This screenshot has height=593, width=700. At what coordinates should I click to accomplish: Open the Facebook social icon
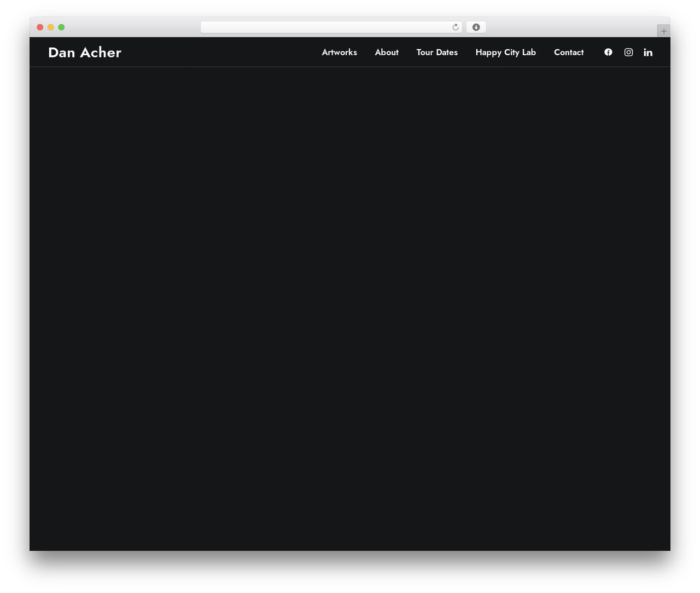(x=608, y=52)
